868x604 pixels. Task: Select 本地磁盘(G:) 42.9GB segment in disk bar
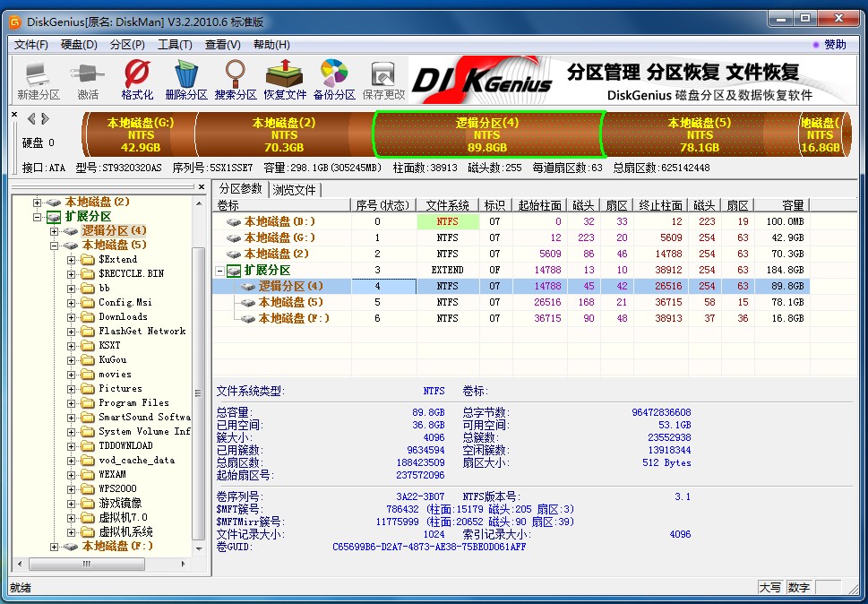(x=140, y=134)
